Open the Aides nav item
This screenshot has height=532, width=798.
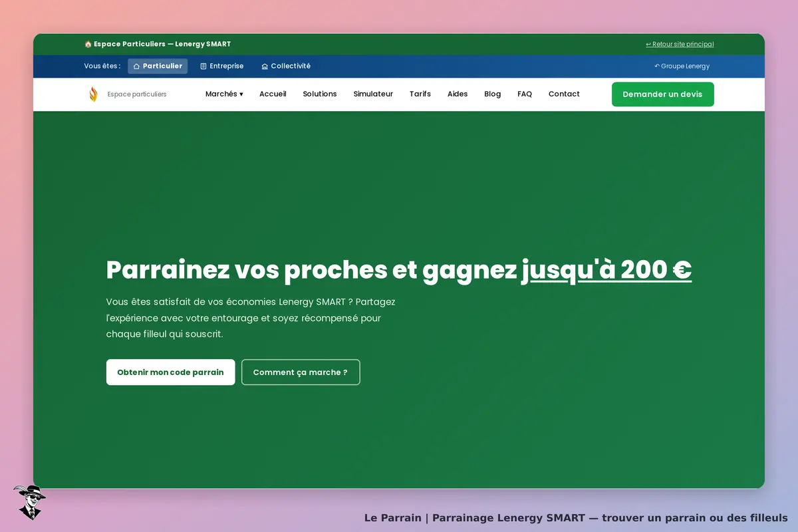point(458,94)
